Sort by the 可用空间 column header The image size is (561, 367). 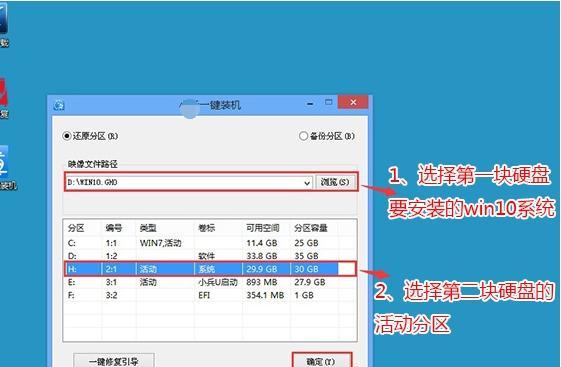[x=263, y=228]
